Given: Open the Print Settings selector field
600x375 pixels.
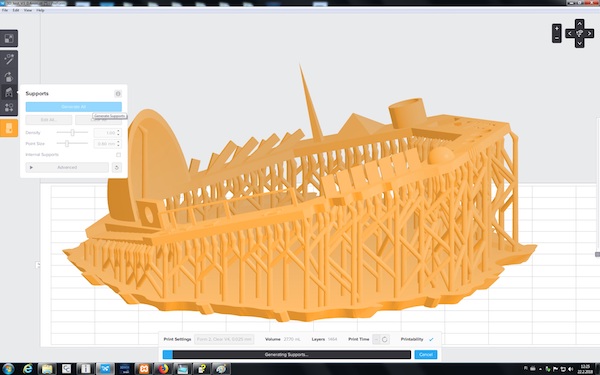Looking at the screenshot, I should pyautogui.click(x=224, y=339).
